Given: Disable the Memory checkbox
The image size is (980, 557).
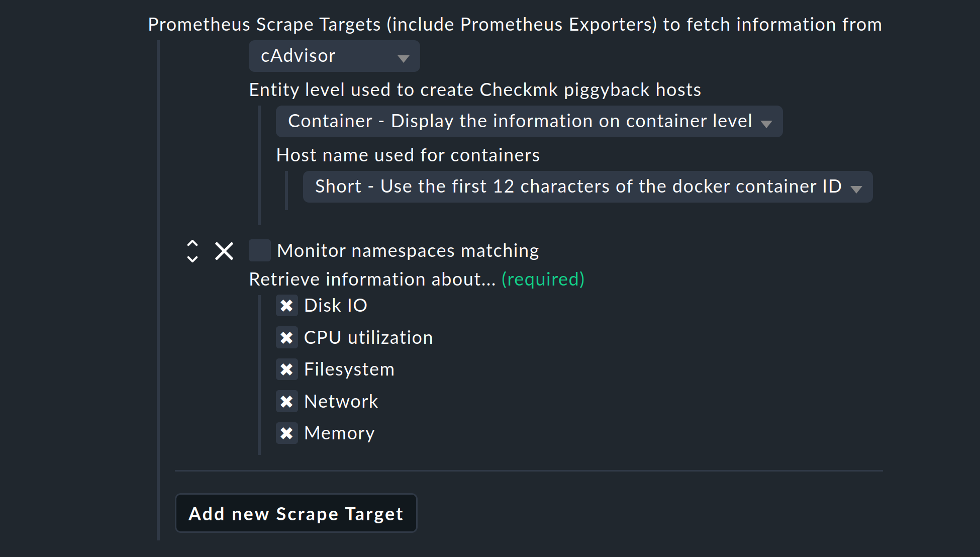Looking at the screenshot, I should [286, 433].
